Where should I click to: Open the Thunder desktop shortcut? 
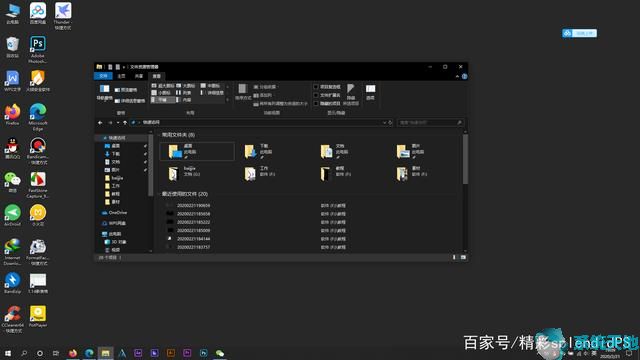(62, 16)
